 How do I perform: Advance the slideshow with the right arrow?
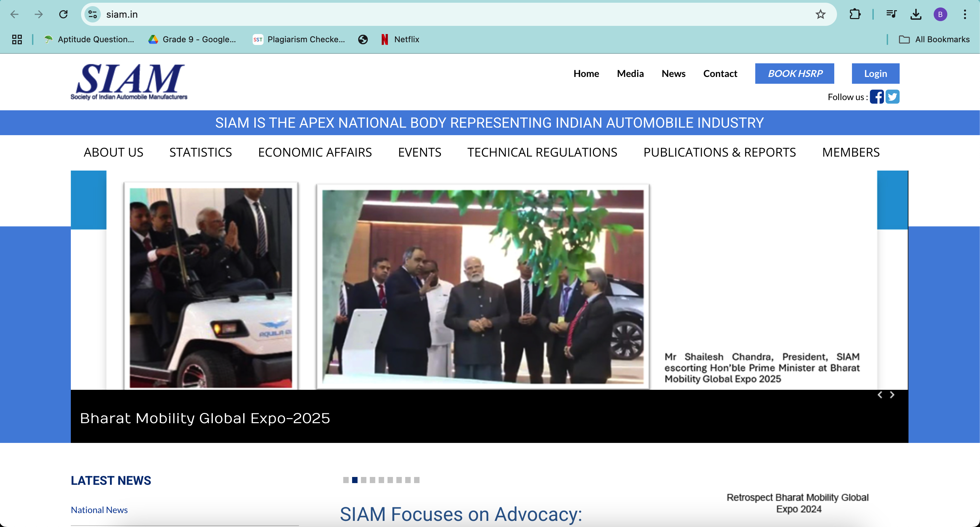coord(892,395)
